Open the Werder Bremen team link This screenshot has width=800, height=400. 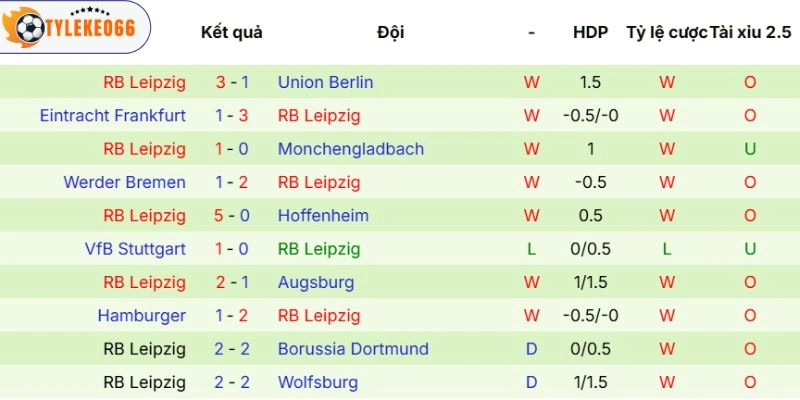coord(124,182)
